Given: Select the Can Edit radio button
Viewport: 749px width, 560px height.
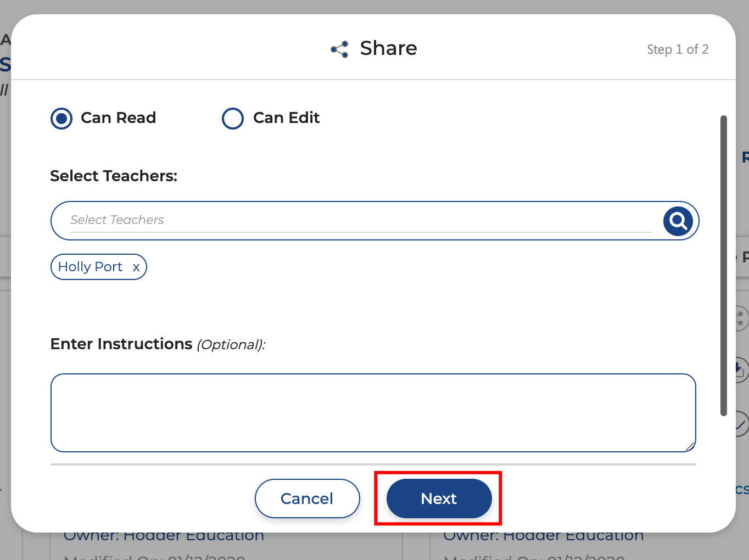Looking at the screenshot, I should (x=233, y=119).
